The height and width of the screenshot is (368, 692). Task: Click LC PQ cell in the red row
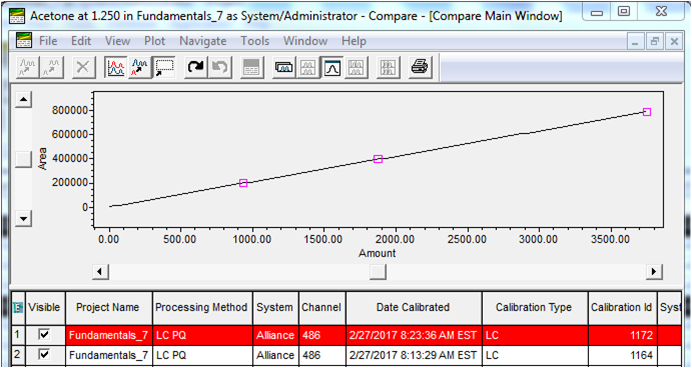203,335
